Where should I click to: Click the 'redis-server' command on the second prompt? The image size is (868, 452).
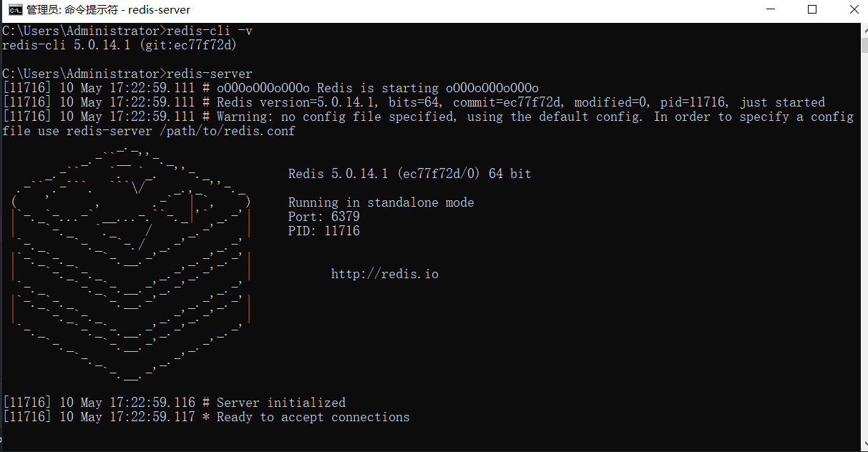210,74
